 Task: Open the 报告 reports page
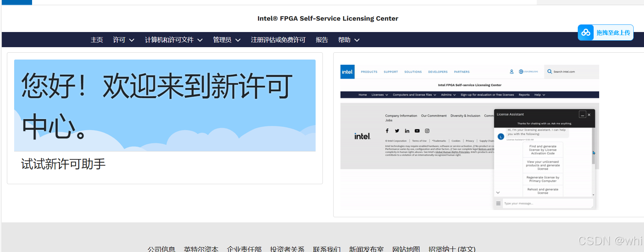pyautogui.click(x=322, y=40)
